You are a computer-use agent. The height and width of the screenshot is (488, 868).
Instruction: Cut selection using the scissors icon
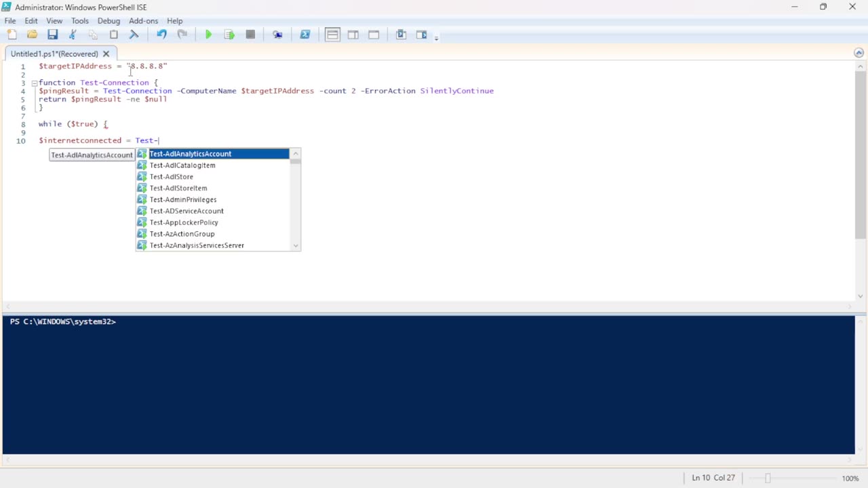click(73, 35)
